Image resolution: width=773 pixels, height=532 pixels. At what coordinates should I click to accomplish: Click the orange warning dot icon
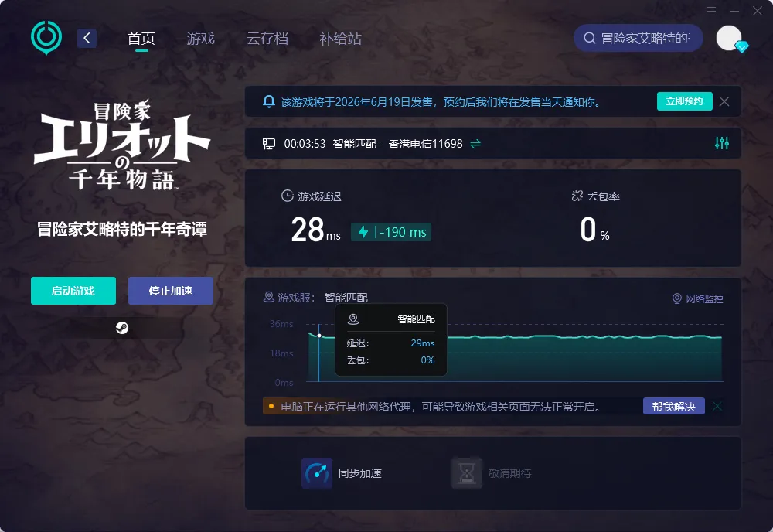271,406
